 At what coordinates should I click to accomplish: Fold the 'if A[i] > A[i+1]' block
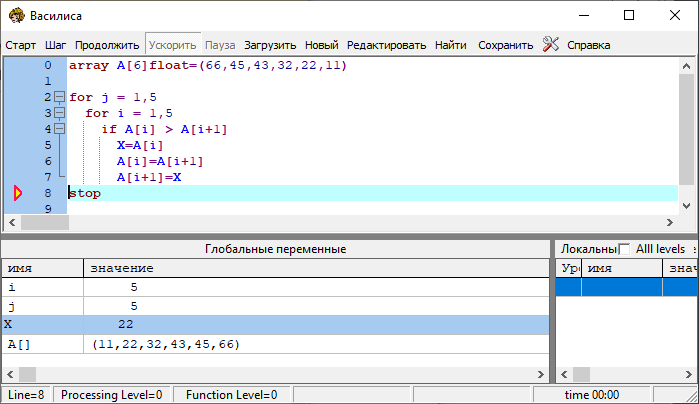click(59, 129)
